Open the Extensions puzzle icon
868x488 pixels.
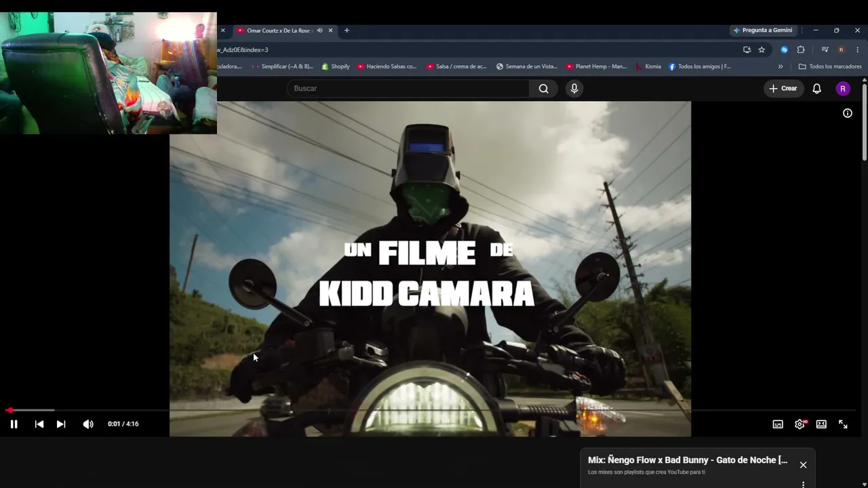[801, 49]
